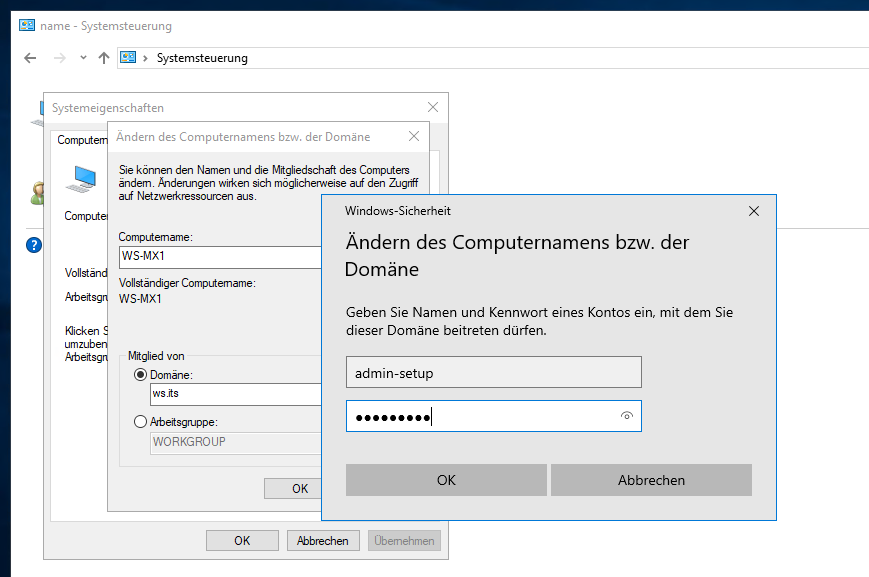Click the control panel icon in address bar
Image resolution: width=869 pixels, height=577 pixels.
coord(128,58)
